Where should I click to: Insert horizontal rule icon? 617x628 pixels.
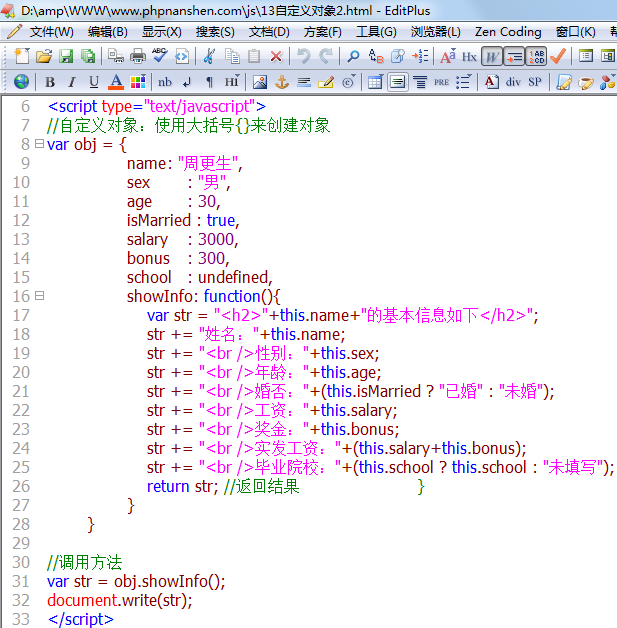click(304, 83)
